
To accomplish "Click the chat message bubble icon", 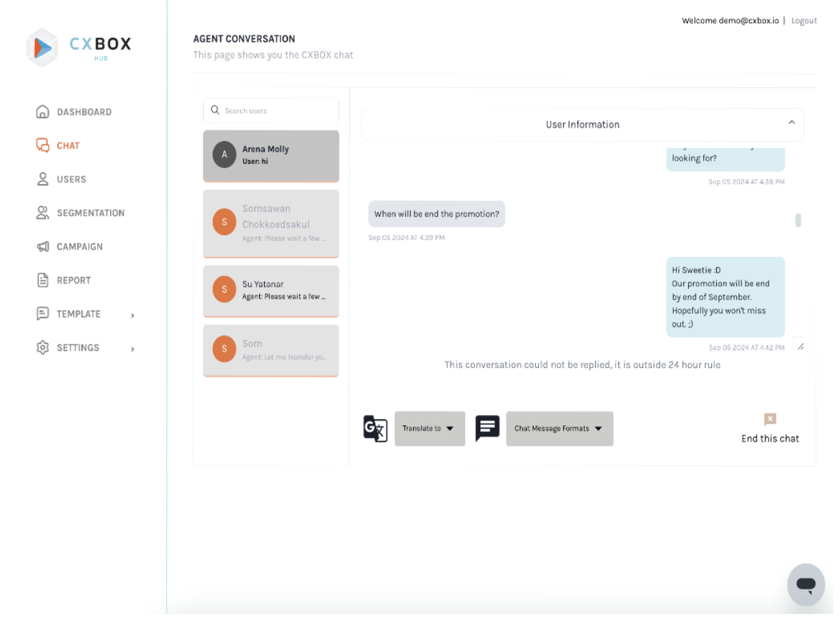I will click(x=487, y=429).
